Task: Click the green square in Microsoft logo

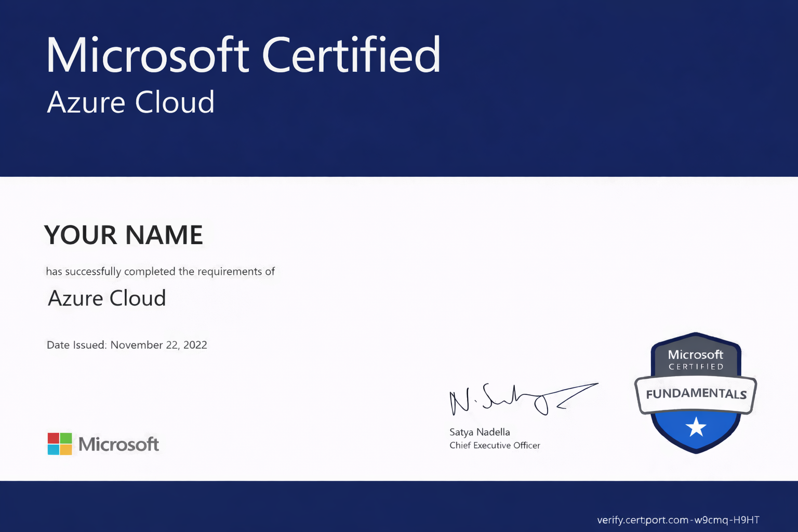Action: point(66,438)
